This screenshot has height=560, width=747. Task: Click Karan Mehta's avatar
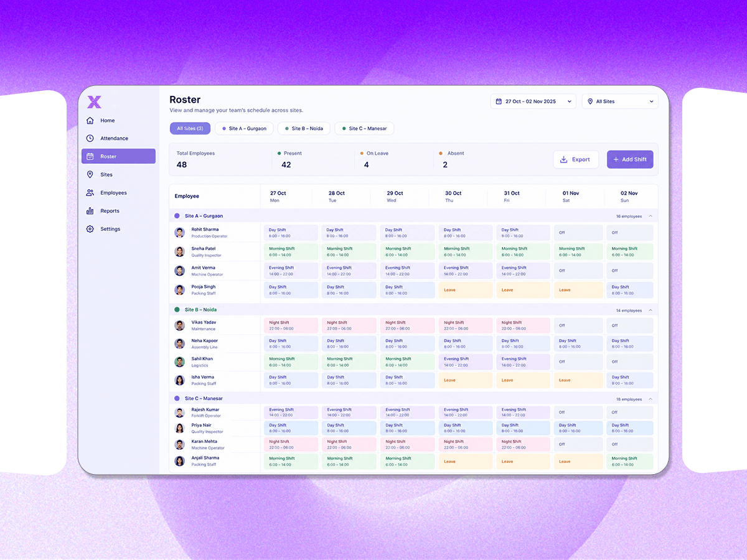point(180,444)
